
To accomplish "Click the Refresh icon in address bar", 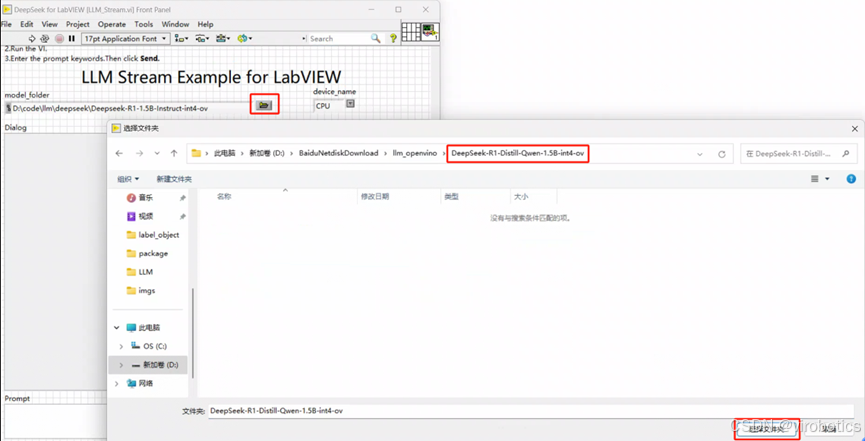I will 722,155.
